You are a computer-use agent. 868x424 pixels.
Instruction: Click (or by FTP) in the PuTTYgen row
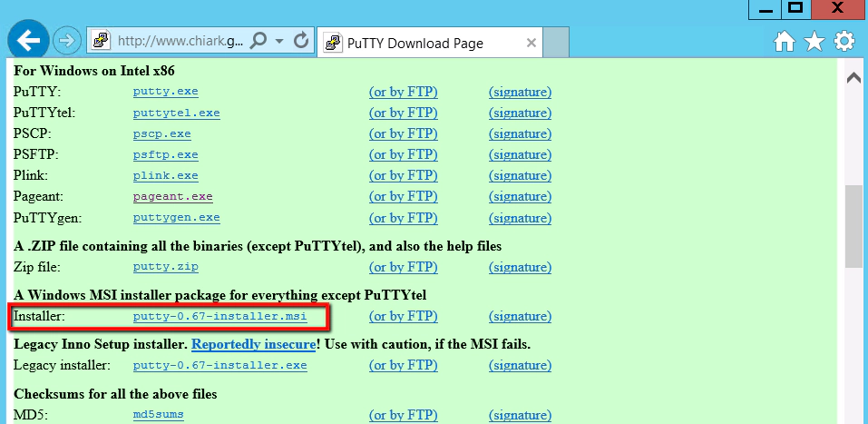tap(404, 218)
